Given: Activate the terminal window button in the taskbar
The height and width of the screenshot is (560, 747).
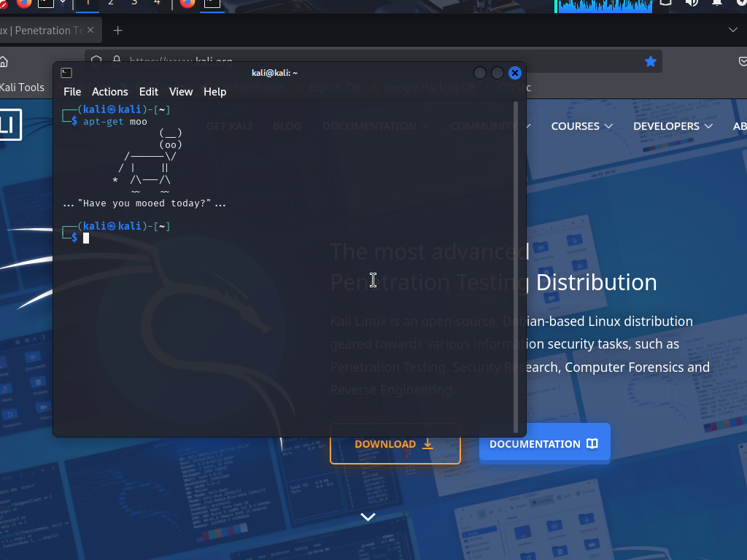Looking at the screenshot, I should (x=212, y=4).
